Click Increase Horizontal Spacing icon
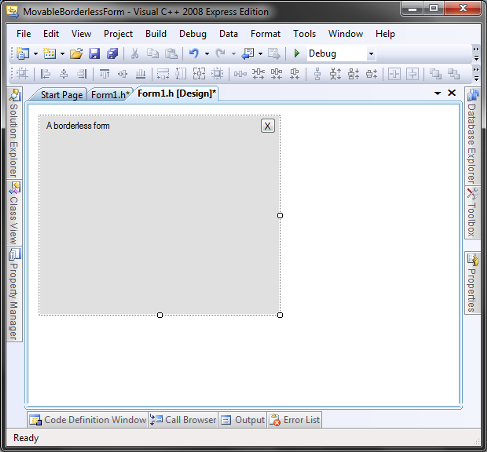The height and width of the screenshot is (452, 487). 258,74
